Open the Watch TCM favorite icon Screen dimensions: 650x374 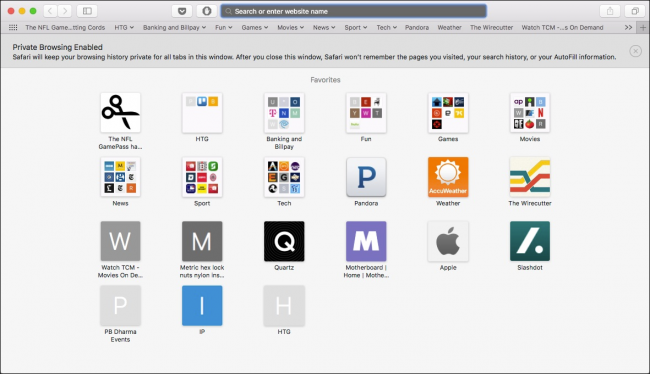[120, 241]
